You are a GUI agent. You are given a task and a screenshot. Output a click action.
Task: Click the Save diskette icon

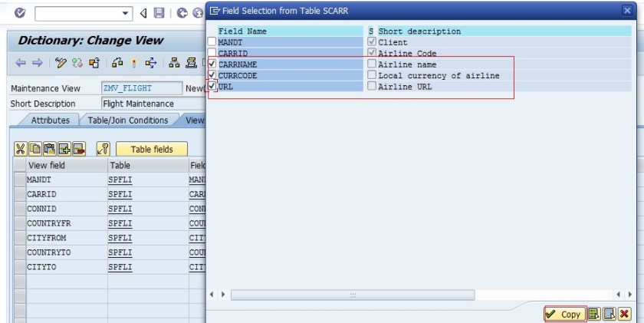click(x=159, y=13)
